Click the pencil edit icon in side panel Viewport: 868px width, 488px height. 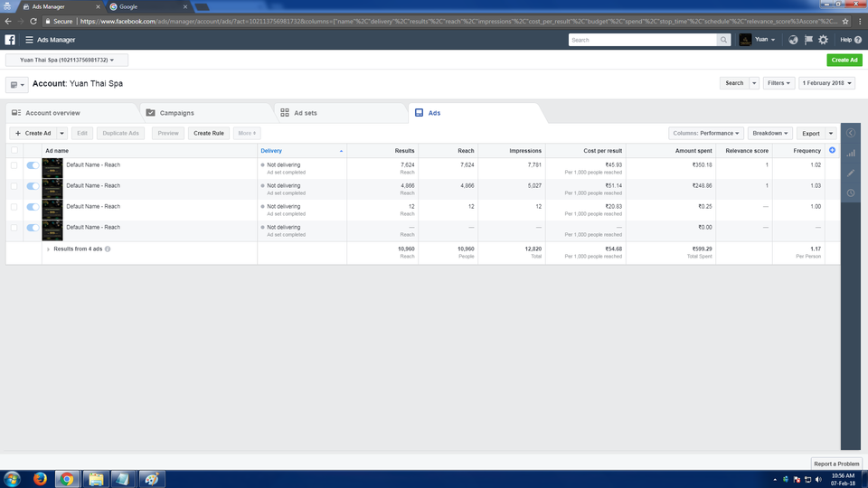click(851, 174)
